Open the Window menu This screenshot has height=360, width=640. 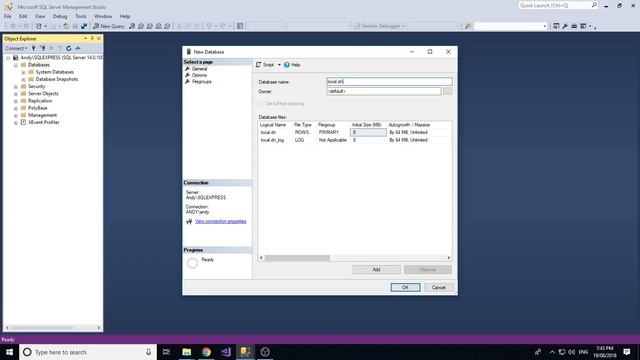(103, 16)
